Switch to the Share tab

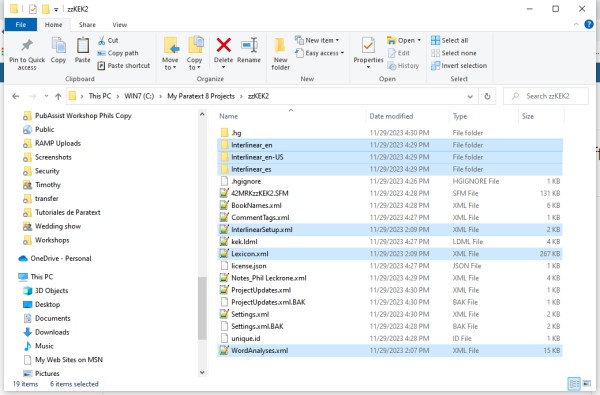tap(87, 24)
